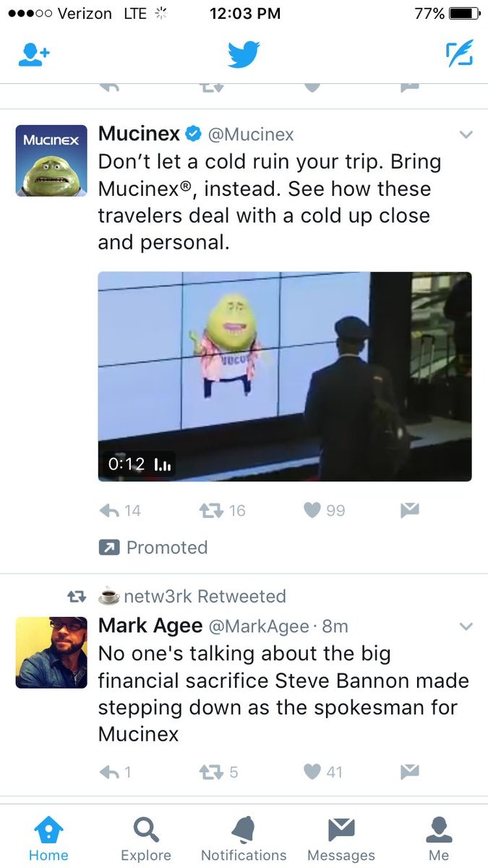Viewport: 488px width, 868px height.
Task: Open the Me profile tab
Action: coord(439,838)
